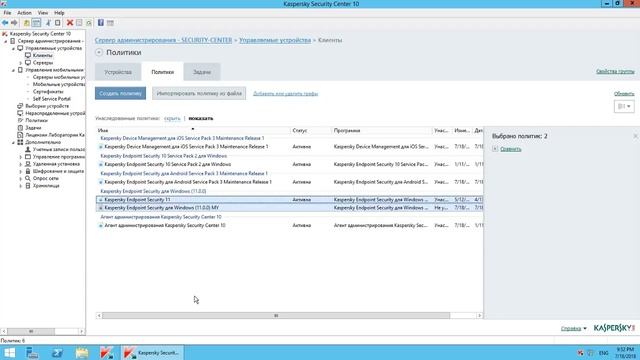Open the Help menu
Screen dimensions: 640x360
click(x=59, y=13)
